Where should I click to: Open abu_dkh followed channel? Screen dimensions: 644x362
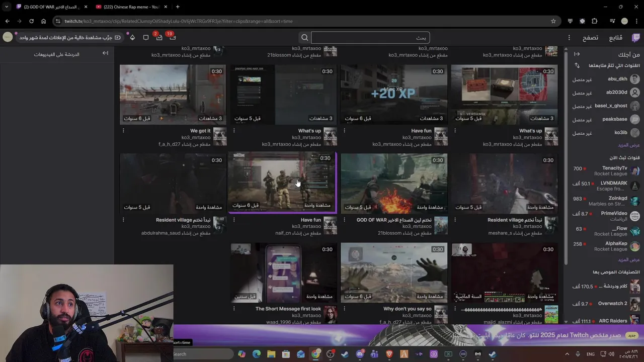tap(606, 79)
